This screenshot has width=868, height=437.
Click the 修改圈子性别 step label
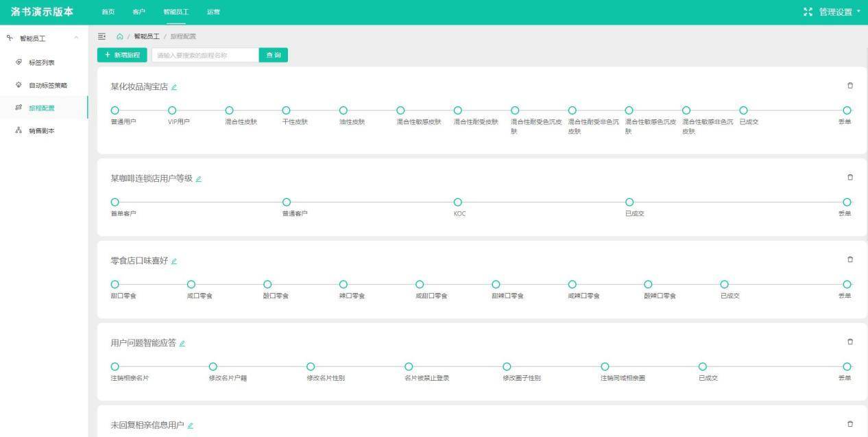pyautogui.click(x=522, y=379)
